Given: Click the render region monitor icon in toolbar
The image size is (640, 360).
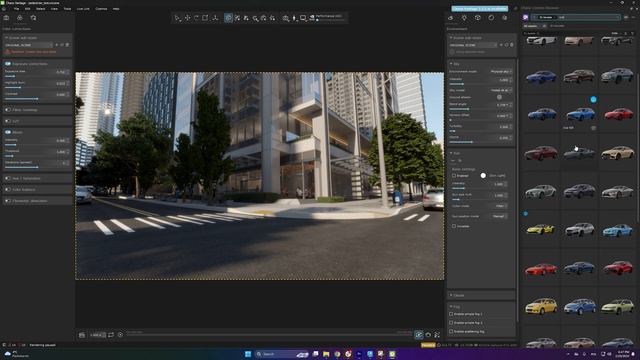Looking at the screenshot, I should tap(303, 18).
